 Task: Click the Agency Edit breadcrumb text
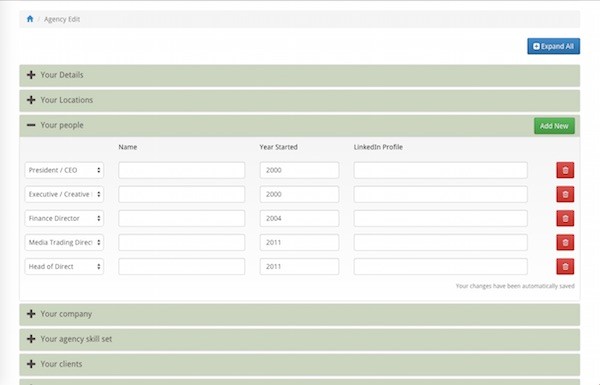(x=62, y=19)
